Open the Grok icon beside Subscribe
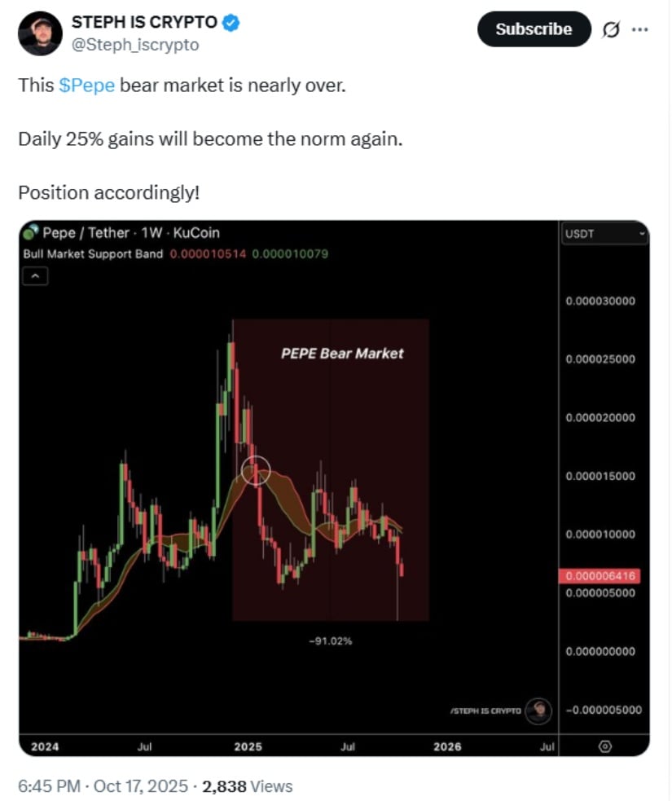This screenshot has height=801, width=672. pyautogui.click(x=608, y=29)
